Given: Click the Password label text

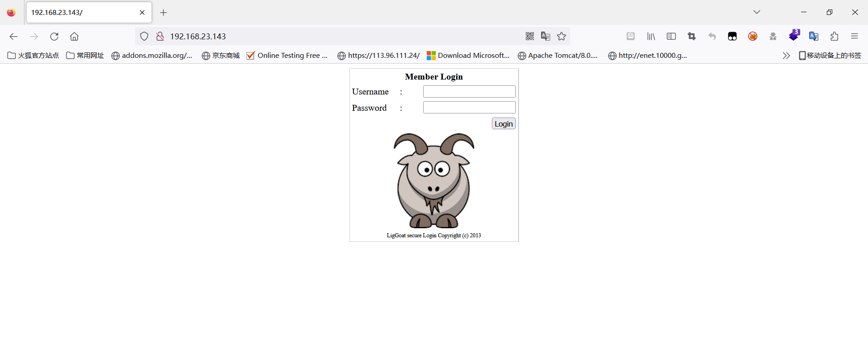Looking at the screenshot, I should tap(369, 108).
